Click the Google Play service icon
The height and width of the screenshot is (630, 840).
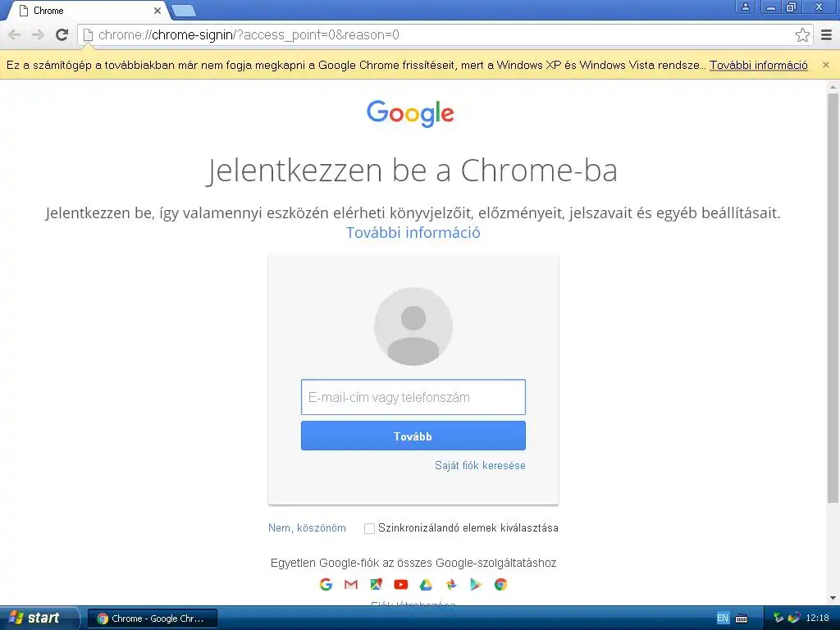[x=476, y=584]
